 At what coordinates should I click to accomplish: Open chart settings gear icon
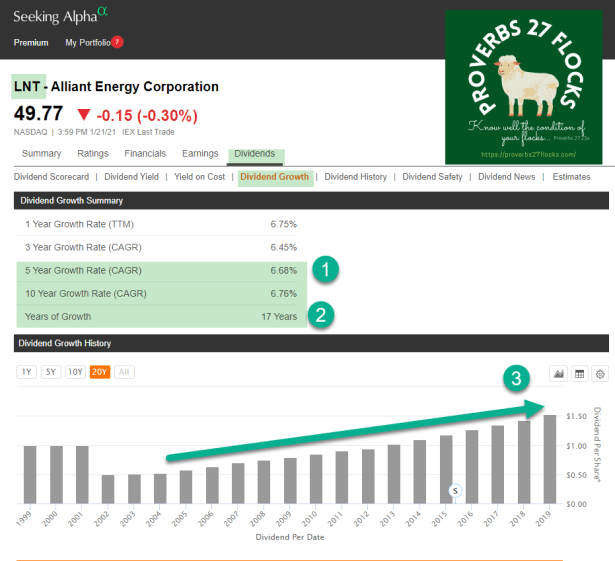click(x=600, y=373)
